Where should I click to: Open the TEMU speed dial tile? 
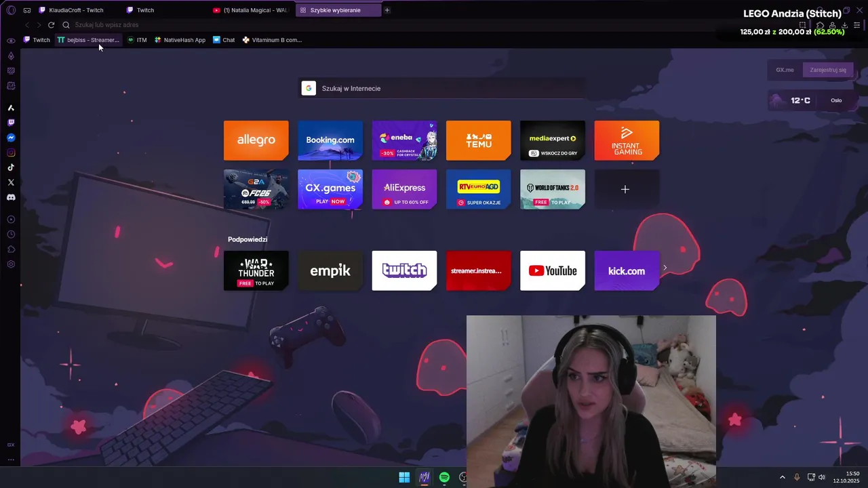tap(478, 140)
